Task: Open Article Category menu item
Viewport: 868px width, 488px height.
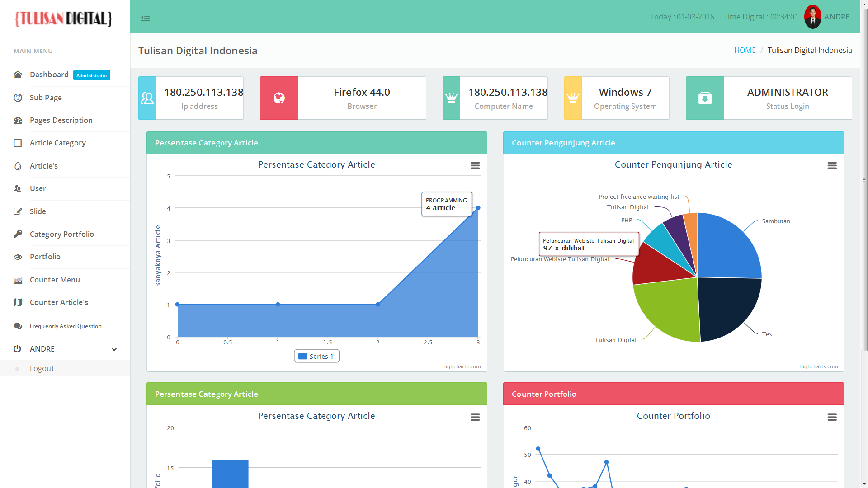Action: (57, 143)
